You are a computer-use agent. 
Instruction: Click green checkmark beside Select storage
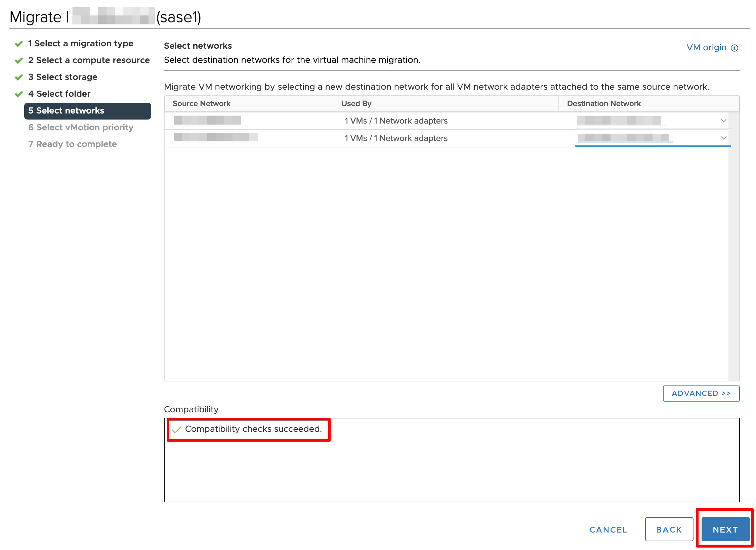click(19, 78)
